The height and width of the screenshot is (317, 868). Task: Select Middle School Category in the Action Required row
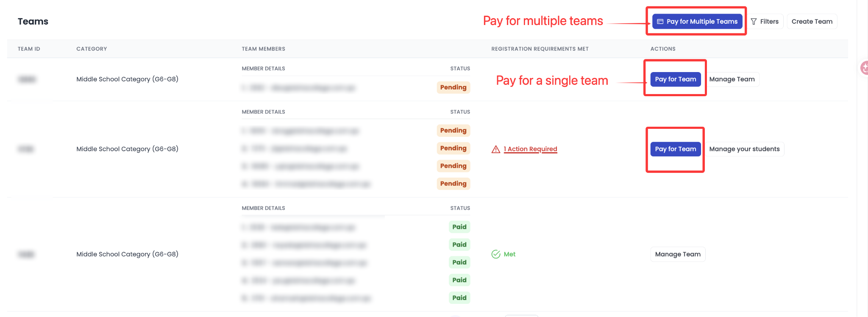click(127, 149)
